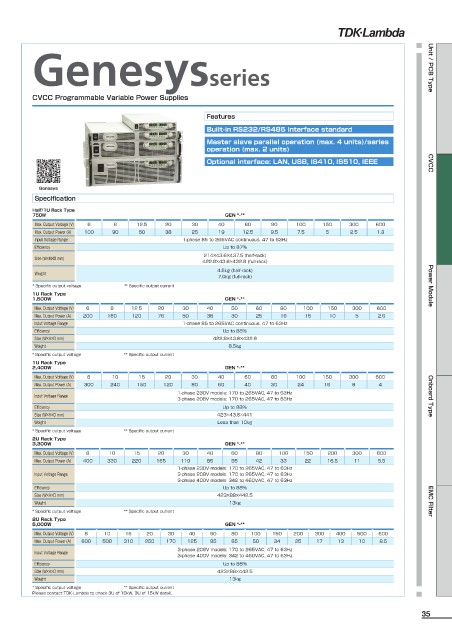Image resolution: width=452 pixels, height=640 pixels.
Task: Click the Features heading box
Action: pyautogui.click(x=299, y=116)
